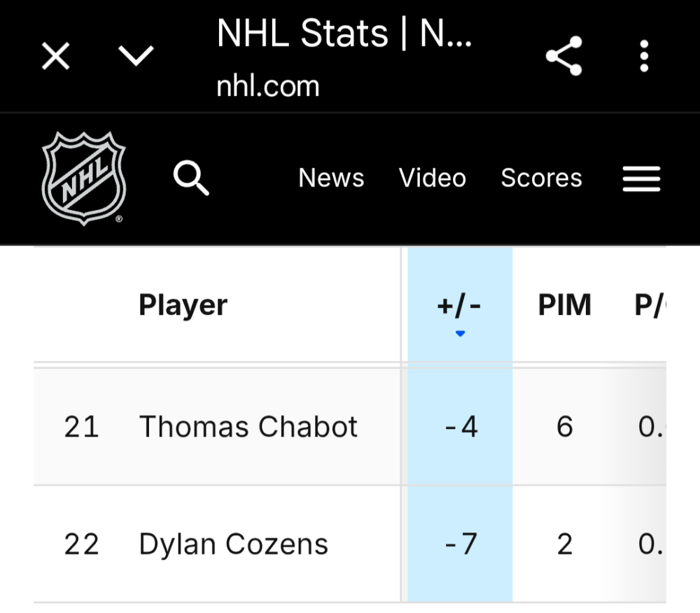700x613 pixels.
Task: Tap the partially visible P/ column header
Action: click(648, 305)
